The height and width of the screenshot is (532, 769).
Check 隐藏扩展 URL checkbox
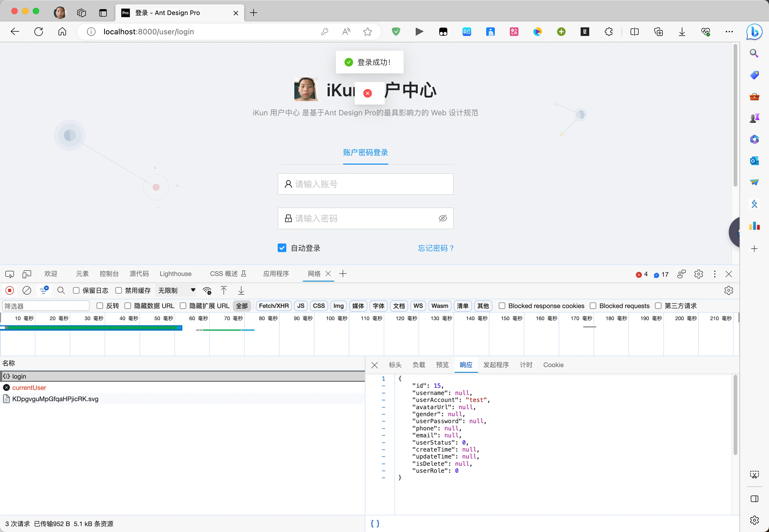[183, 306]
